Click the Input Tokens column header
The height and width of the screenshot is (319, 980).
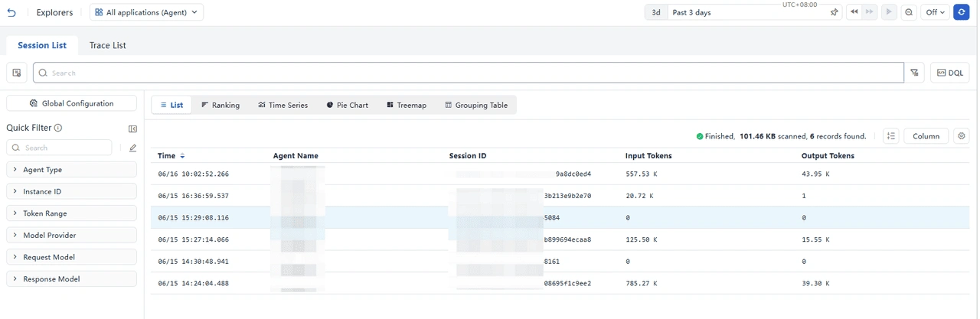(648, 156)
